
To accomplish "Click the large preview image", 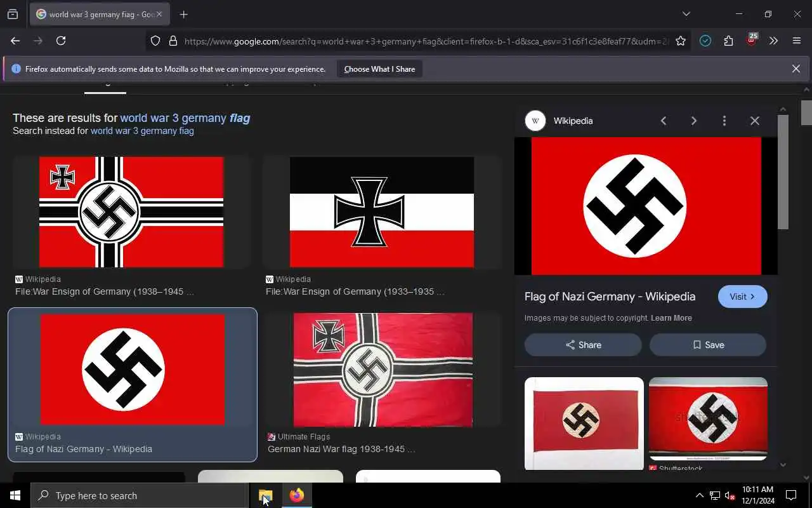I will pos(646,206).
